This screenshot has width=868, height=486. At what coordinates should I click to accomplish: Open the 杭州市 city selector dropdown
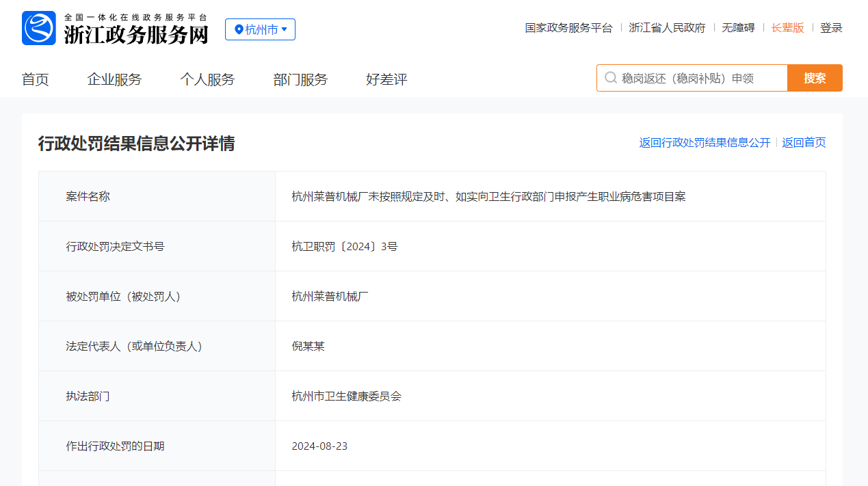pos(260,29)
